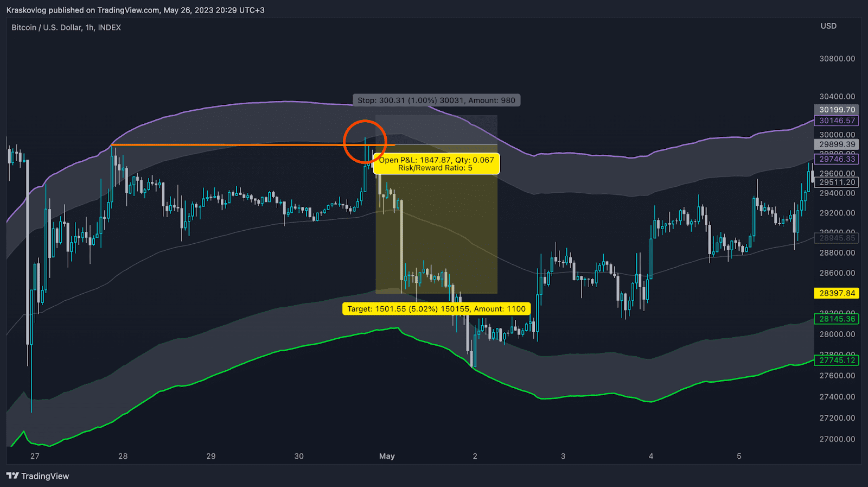Click the 5 date label on time axis
Viewport: 868px width, 487px height.
(739, 456)
